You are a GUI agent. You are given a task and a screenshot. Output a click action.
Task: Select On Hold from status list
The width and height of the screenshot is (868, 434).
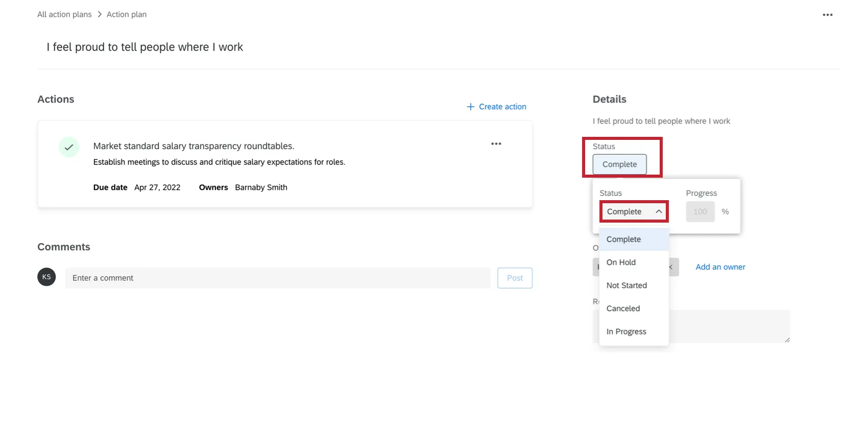[x=621, y=262]
